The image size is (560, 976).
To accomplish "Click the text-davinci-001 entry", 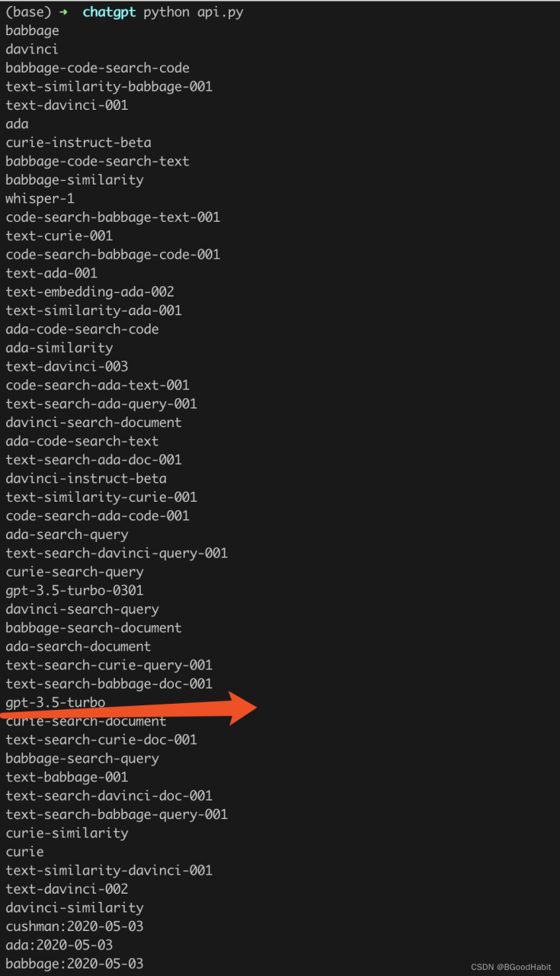I will click(x=67, y=105).
